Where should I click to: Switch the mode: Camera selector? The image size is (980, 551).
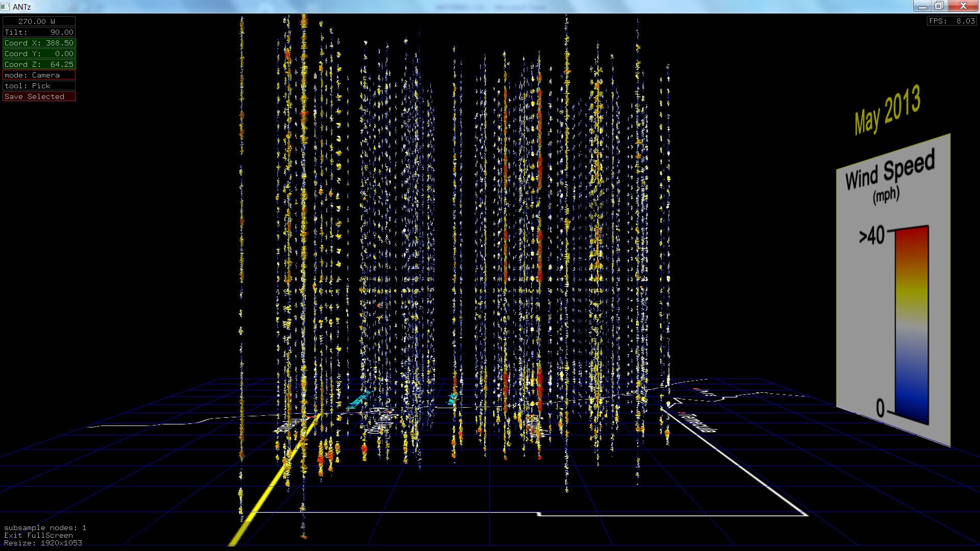point(39,75)
